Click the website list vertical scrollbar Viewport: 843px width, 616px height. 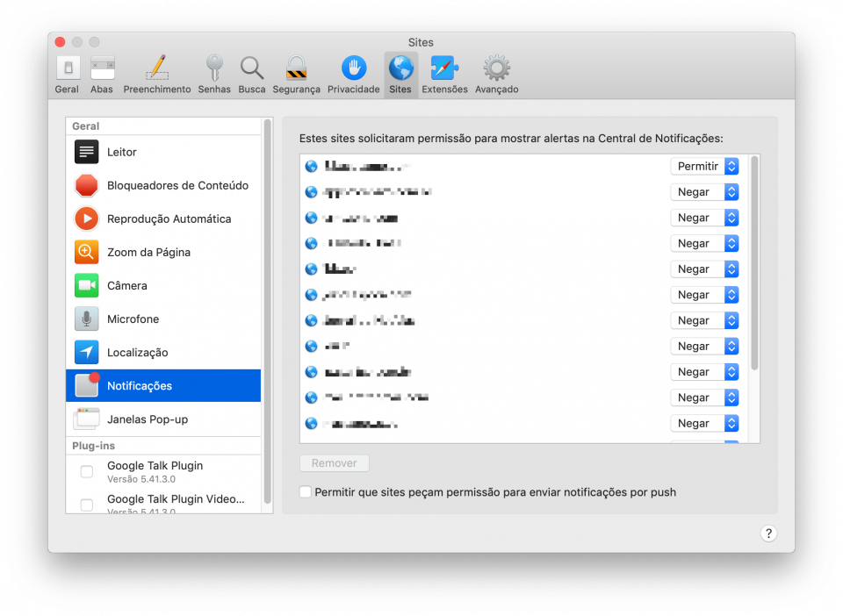pos(753,263)
